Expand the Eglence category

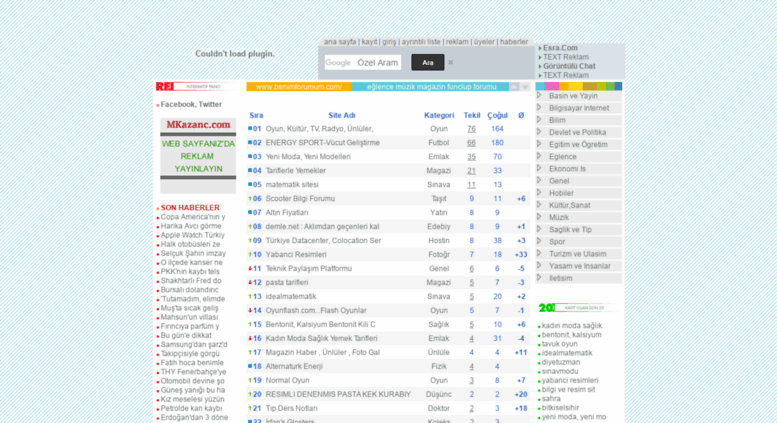(539, 157)
